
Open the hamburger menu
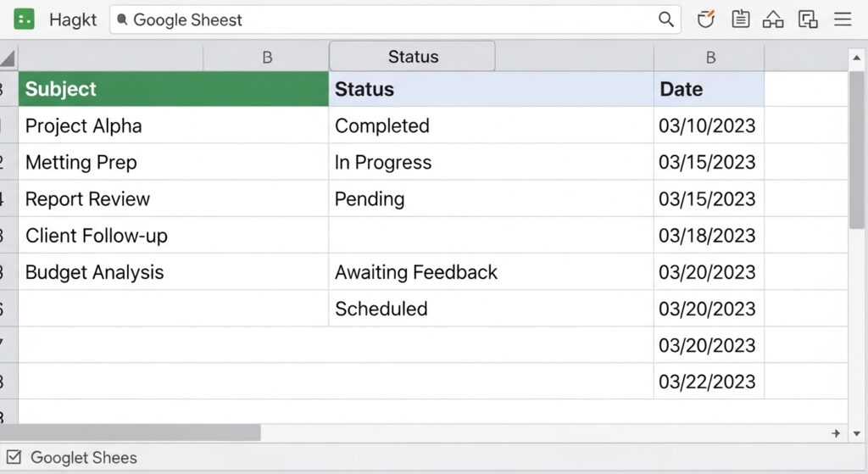click(x=843, y=20)
